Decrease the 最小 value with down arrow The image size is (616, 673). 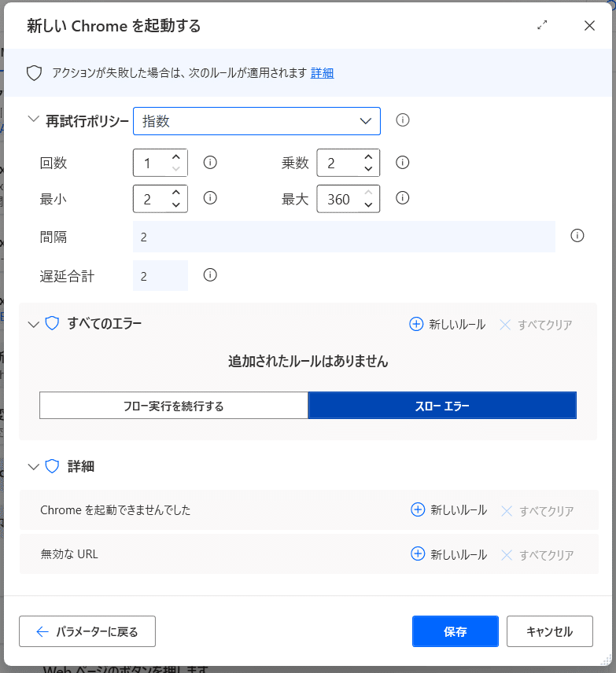175,204
